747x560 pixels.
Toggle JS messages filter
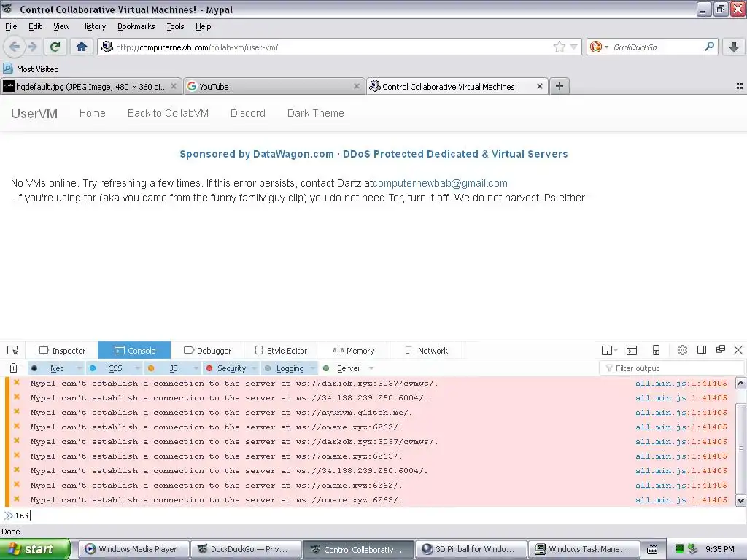174,368
